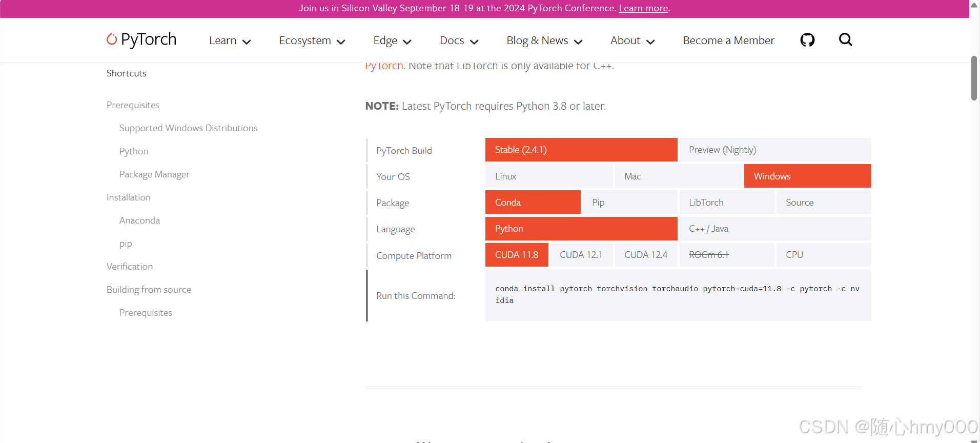Follow the Learn more conference link

tap(643, 8)
